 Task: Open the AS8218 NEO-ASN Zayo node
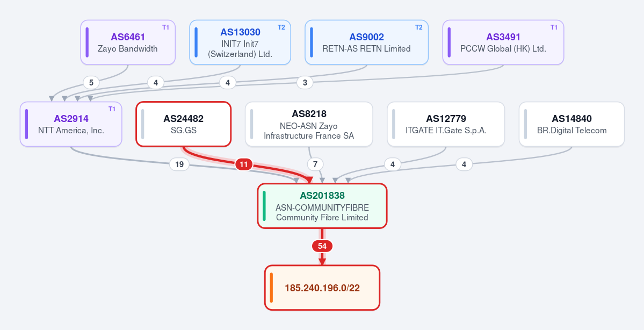(x=309, y=124)
